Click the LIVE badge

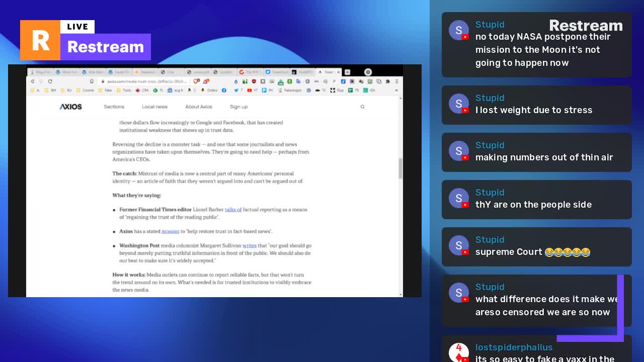(x=77, y=27)
